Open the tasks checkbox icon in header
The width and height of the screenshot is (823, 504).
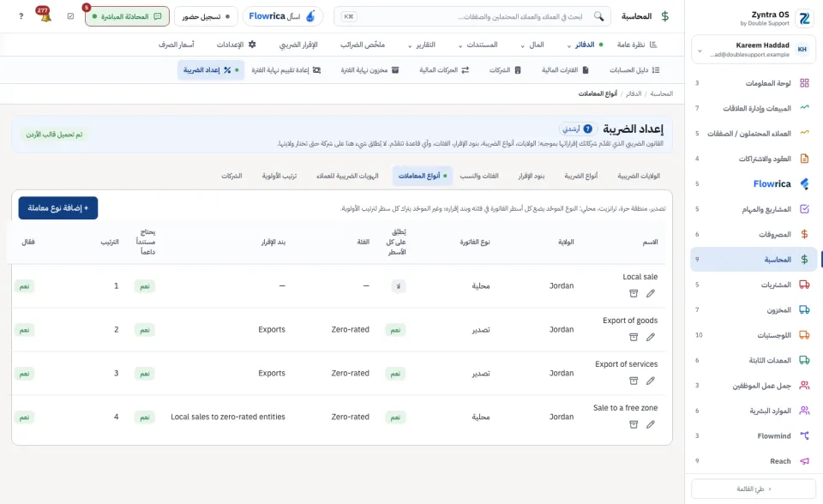point(71,16)
